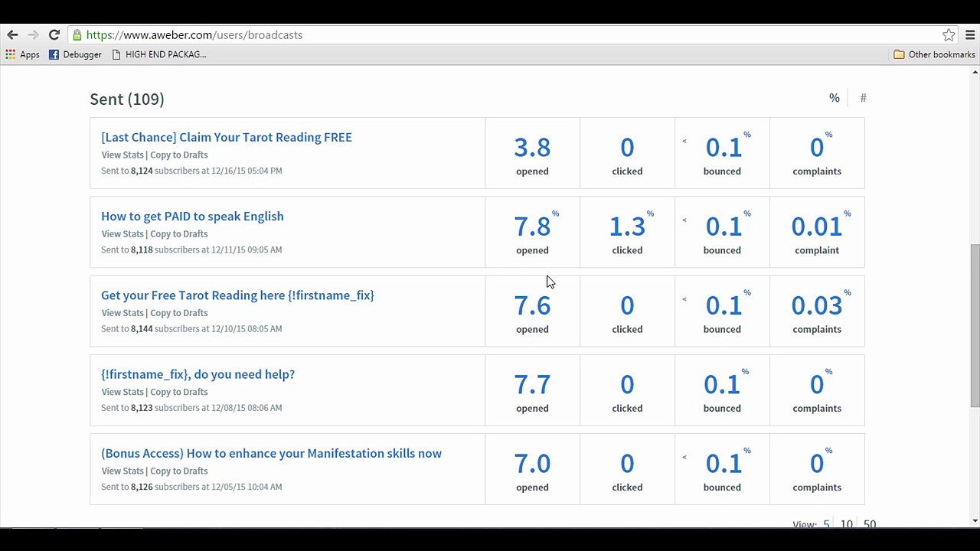The width and height of the screenshot is (980, 551).
Task: Open How to get PAID to speak English
Action: (x=192, y=216)
